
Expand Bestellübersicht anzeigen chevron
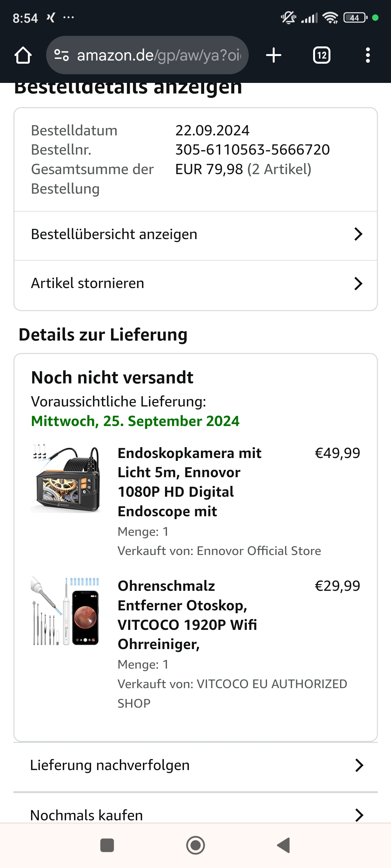[358, 234]
